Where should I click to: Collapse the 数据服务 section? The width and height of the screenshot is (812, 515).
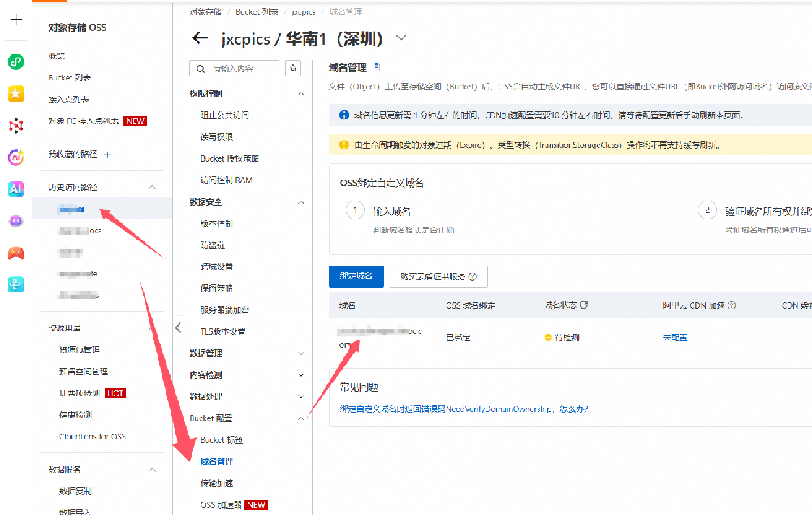pos(153,470)
